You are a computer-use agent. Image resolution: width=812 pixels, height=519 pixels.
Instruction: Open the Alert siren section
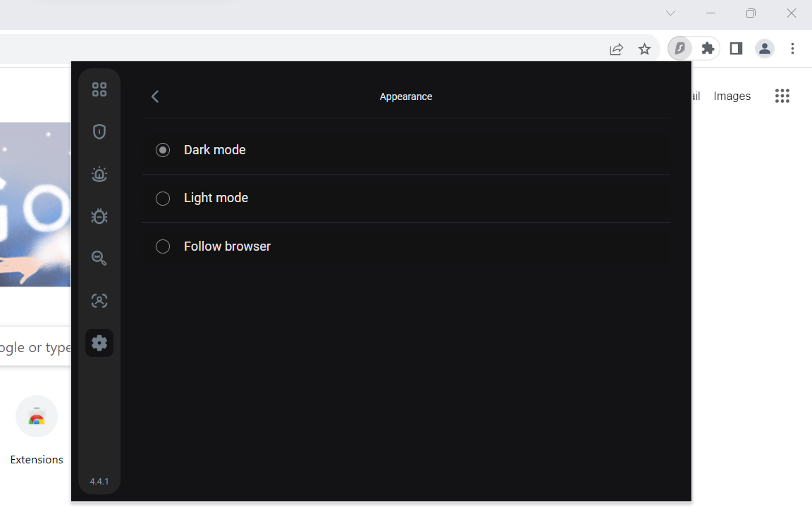pos(99,174)
